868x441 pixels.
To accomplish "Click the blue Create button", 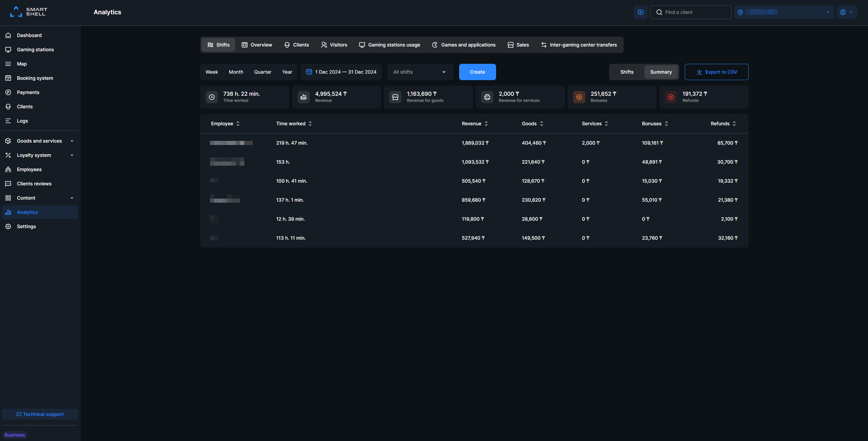I will tap(477, 72).
